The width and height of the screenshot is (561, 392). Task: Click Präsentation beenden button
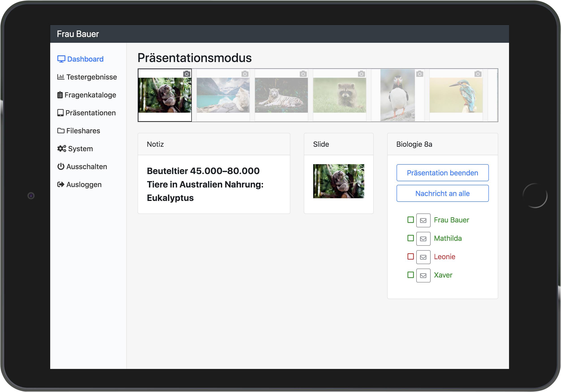click(x=442, y=173)
